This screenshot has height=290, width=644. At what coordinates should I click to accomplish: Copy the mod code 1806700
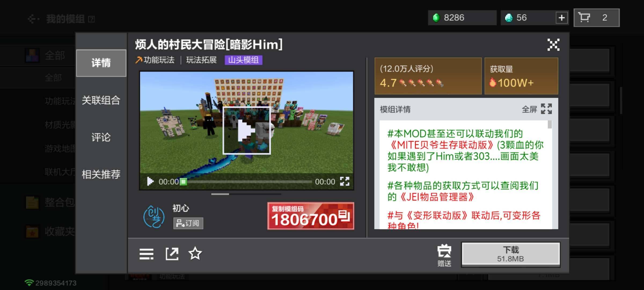[311, 216]
